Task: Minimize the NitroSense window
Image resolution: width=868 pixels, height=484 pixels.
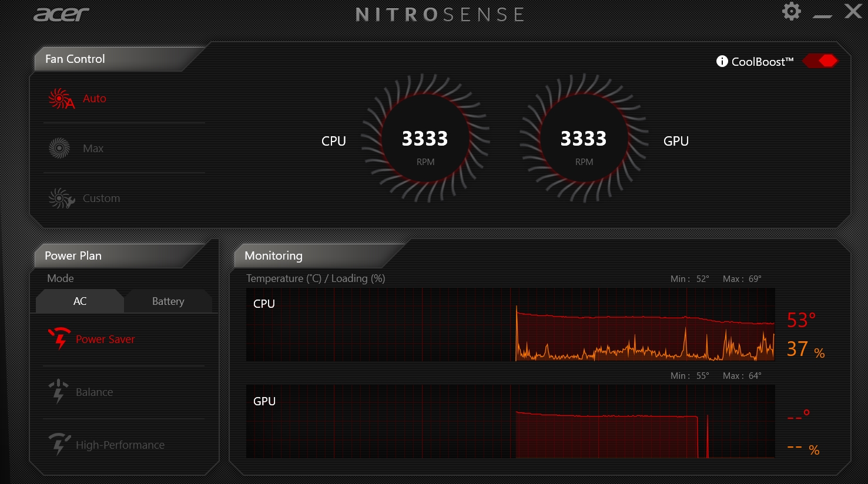Action: pyautogui.click(x=822, y=16)
